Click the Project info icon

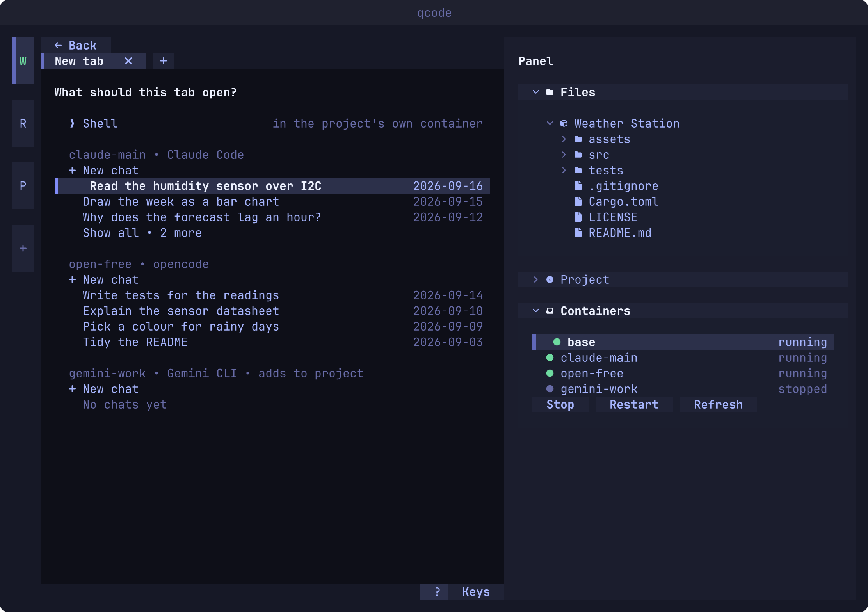(x=550, y=279)
